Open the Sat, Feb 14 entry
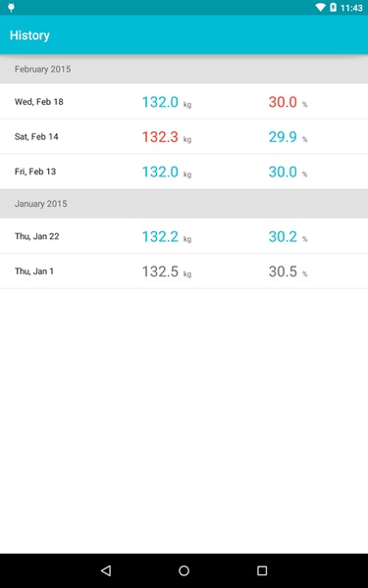This screenshot has height=588, width=368. point(184,136)
